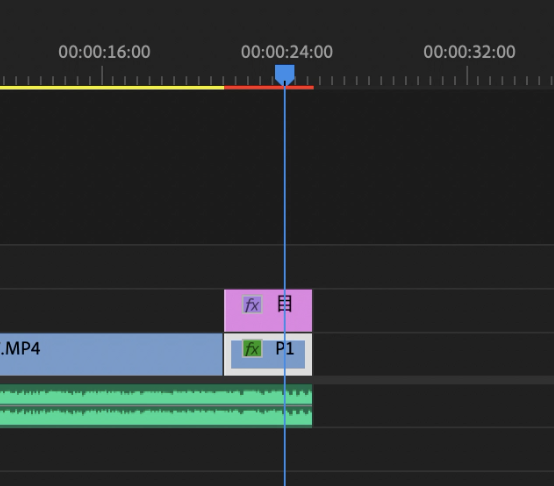This screenshot has width=554, height=486.
Task: Click the gray divider between video and audio tracks
Action: tap(277, 380)
